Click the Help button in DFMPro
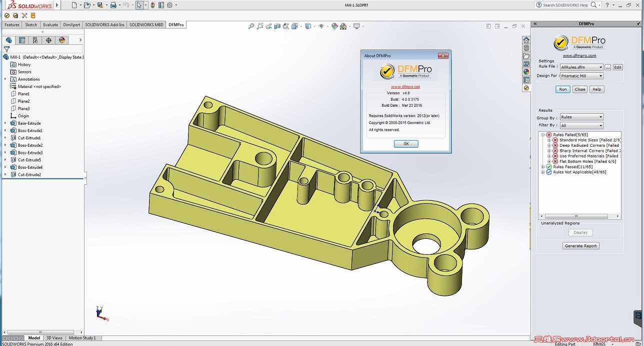Screen dimensions: 644x346 [x=596, y=89]
